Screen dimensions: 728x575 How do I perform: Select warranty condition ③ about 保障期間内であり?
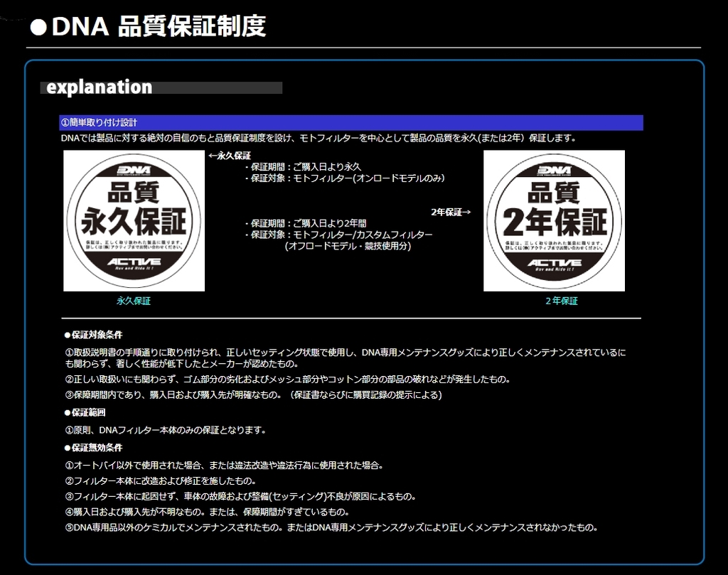[254, 395]
